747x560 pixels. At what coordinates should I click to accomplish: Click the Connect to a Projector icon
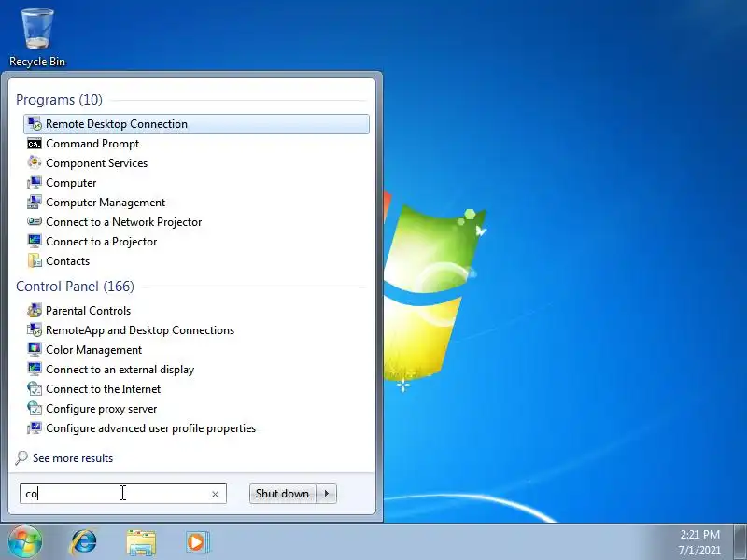coord(35,241)
